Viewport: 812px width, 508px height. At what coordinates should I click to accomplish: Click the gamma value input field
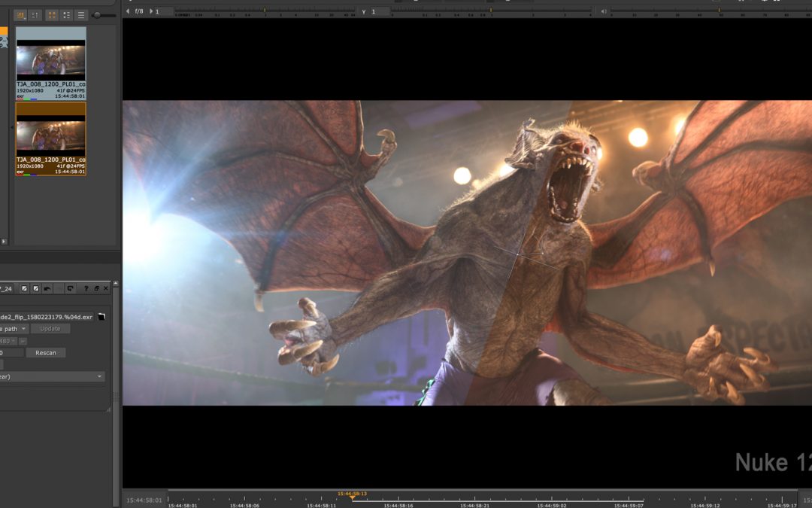(379, 11)
